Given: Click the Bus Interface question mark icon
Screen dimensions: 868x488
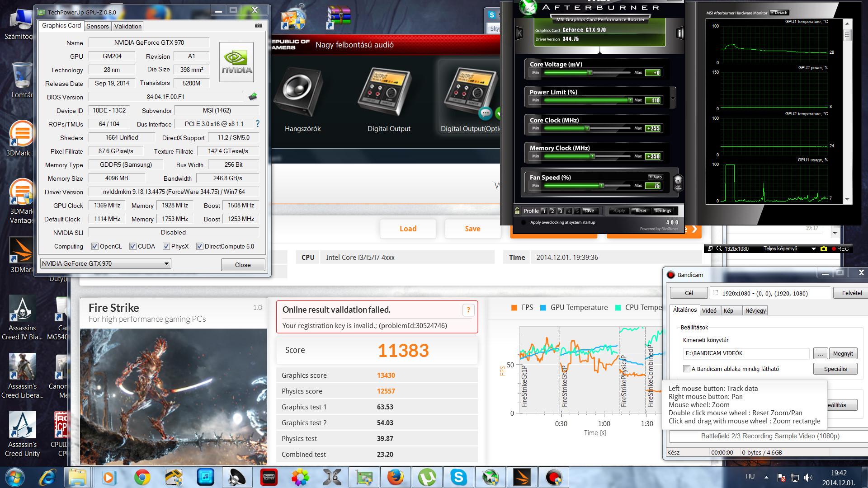Looking at the screenshot, I should (x=258, y=124).
